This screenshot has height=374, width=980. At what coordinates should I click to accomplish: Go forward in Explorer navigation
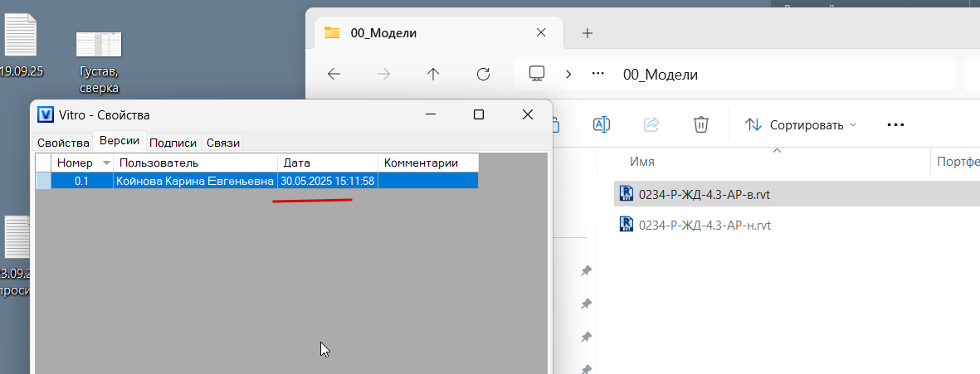pos(383,75)
